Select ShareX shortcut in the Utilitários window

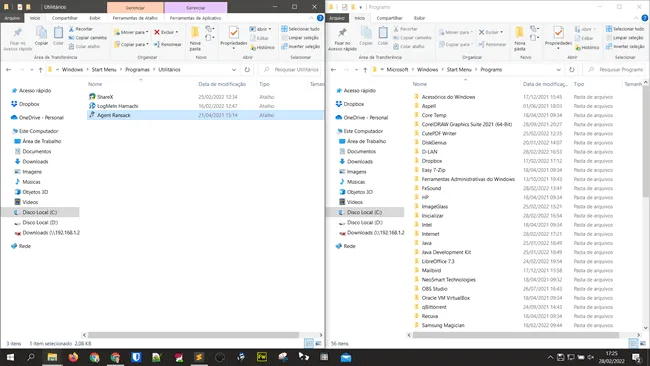pyautogui.click(x=105, y=97)
